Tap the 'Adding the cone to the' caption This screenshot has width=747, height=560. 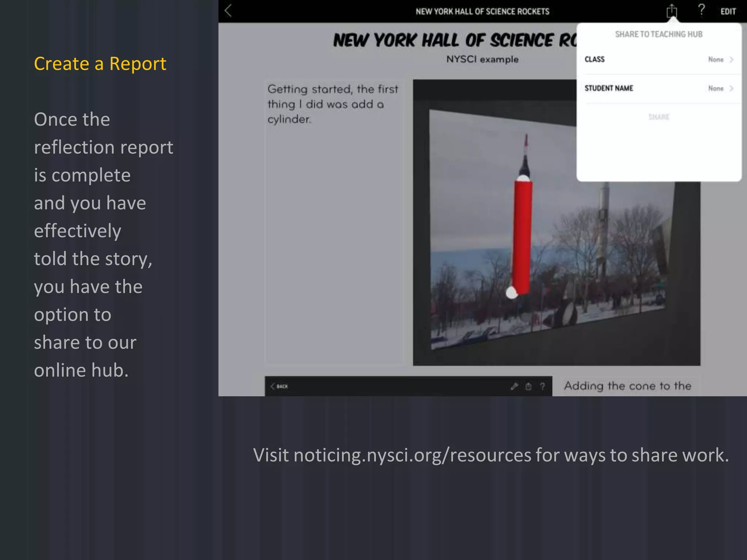pos(627,386)
